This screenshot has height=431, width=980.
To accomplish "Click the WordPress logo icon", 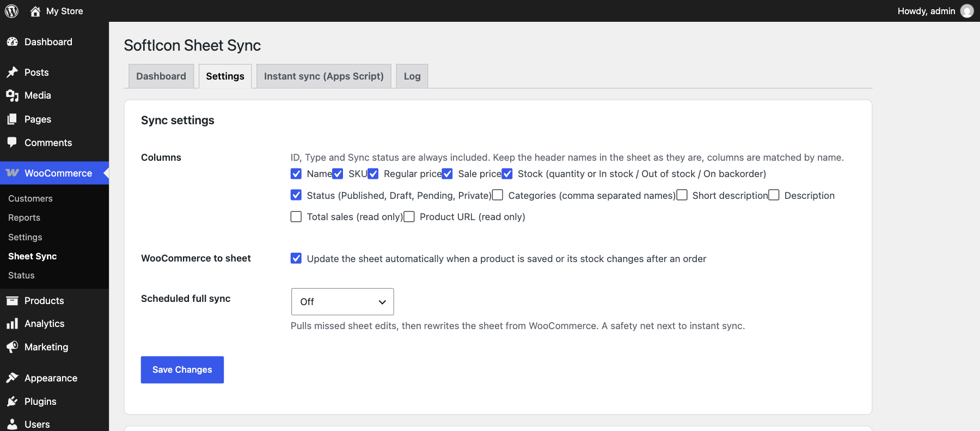I will (x=11, y=11).
